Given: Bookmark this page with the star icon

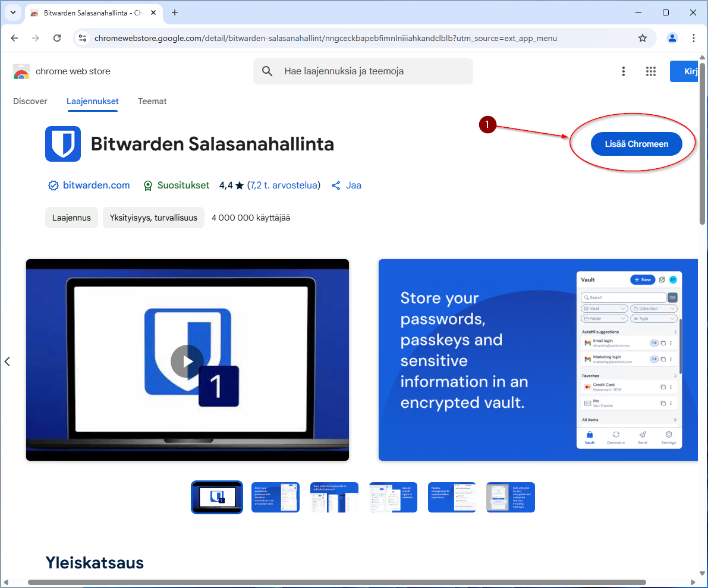Looking at the screenshot, I should click(642, 38).
